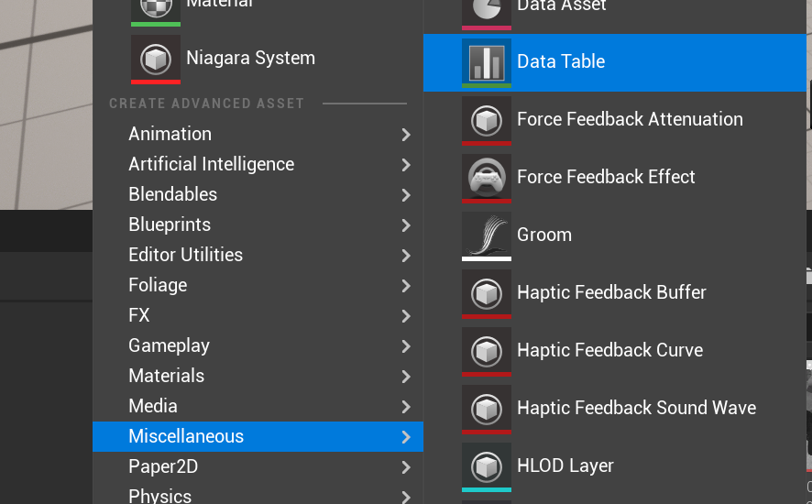
Task: Click the Groom hair strands icon
Action: [486, 236]
